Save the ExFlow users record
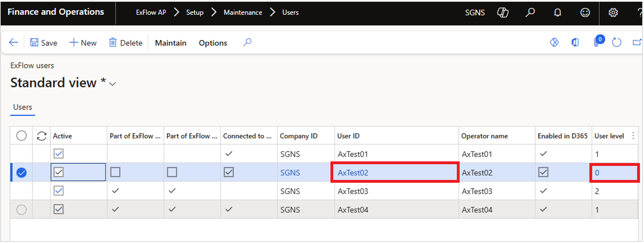Image resolution: width=644 pixels, height=243 pixels. point(44,43)
